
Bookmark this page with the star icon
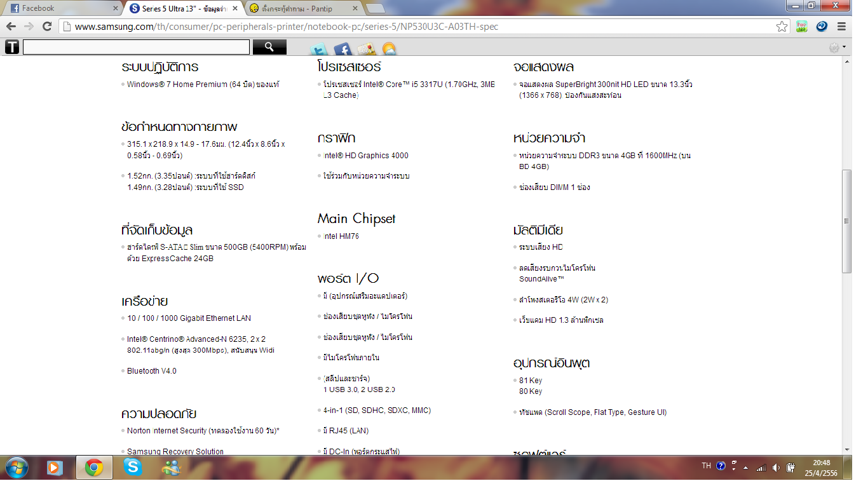[782, 27]
